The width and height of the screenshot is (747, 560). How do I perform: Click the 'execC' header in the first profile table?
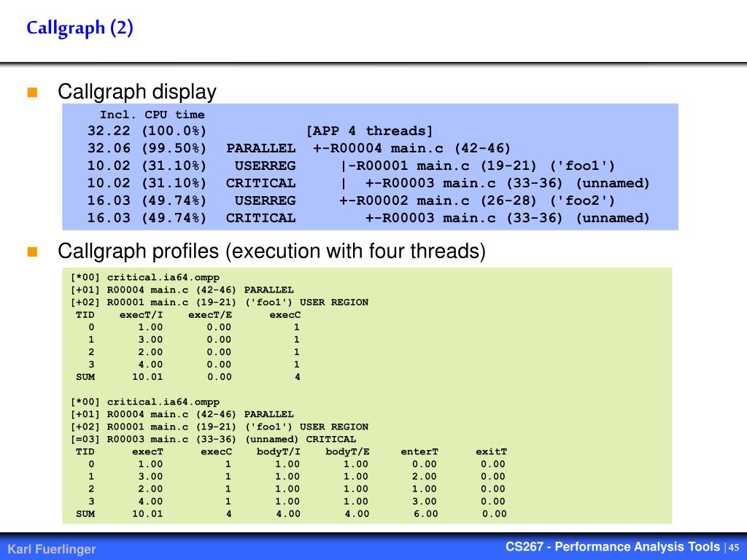[x=285, y=315]
